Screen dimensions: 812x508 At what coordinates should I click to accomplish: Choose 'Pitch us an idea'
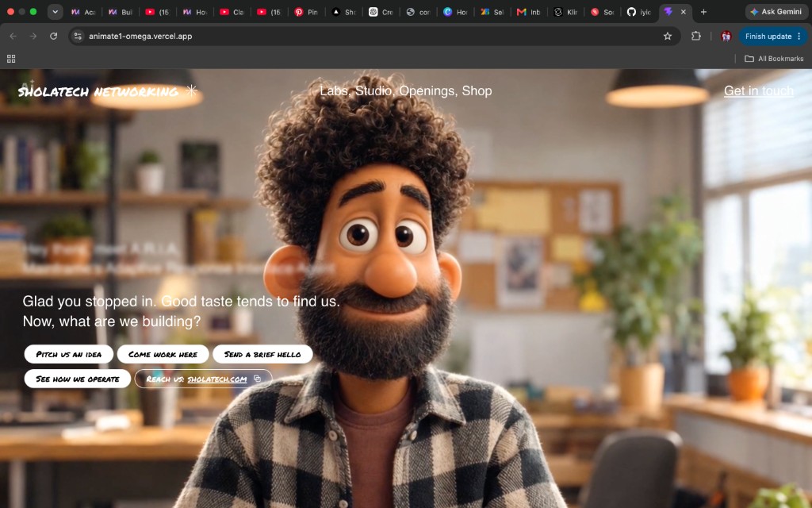click(x=69, y=355)
